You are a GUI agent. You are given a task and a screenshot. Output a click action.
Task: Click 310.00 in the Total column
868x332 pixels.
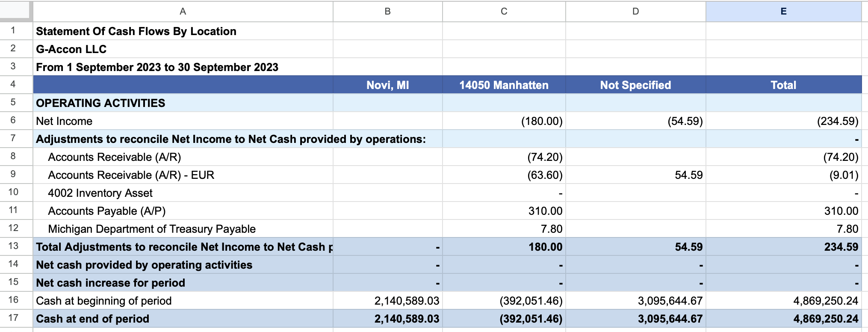point(784,210)
